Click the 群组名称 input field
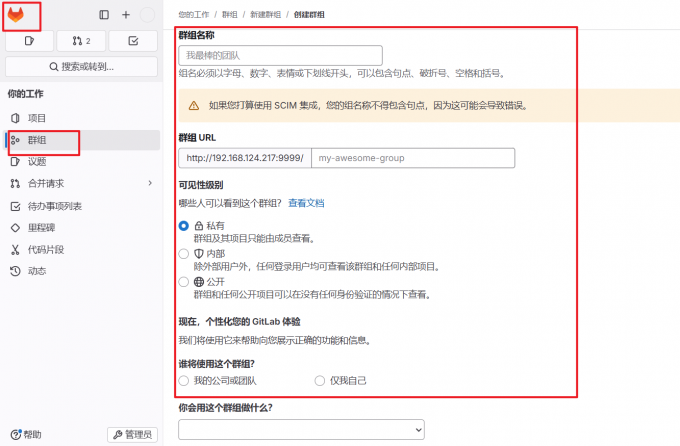Viewport: 680px width, 446px height. 280,55
